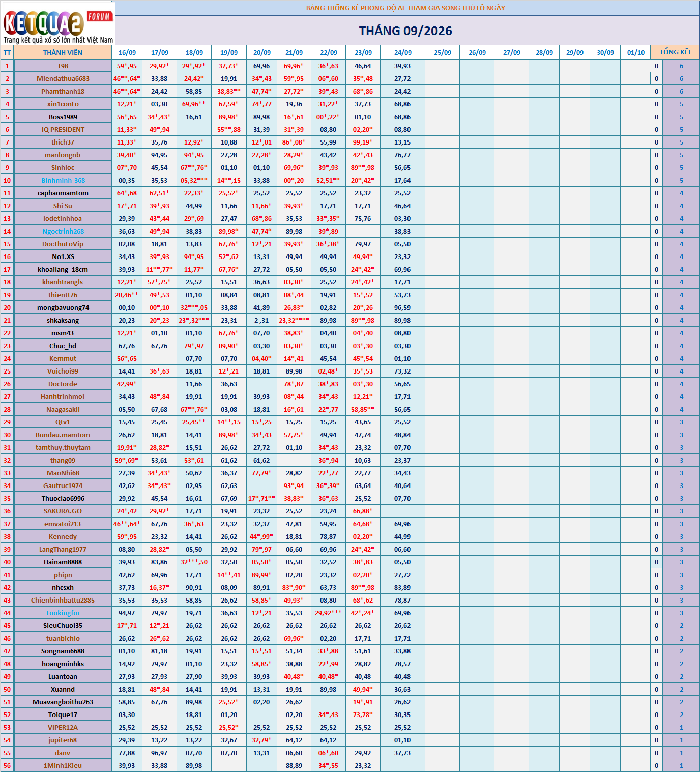
Task: Select member name 'Sinhloc'
Action: pyautogui.click(x=63, y=167)
